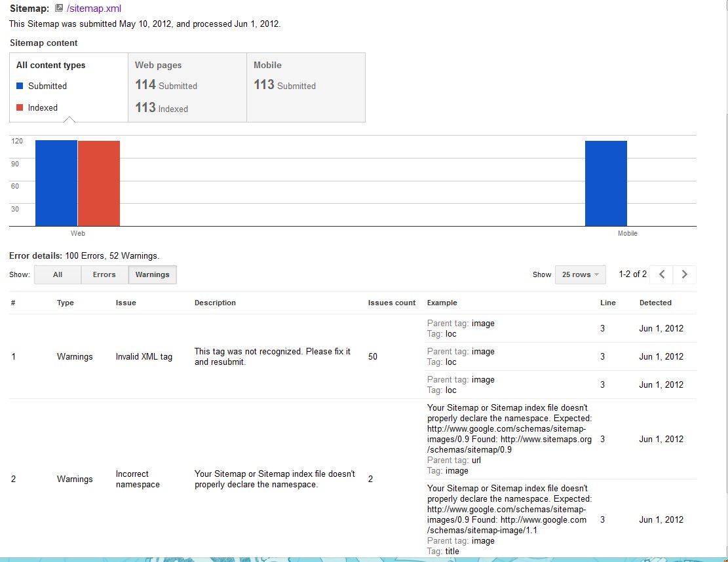Click the blue Submitted legend swatch

tap(20, 86)
